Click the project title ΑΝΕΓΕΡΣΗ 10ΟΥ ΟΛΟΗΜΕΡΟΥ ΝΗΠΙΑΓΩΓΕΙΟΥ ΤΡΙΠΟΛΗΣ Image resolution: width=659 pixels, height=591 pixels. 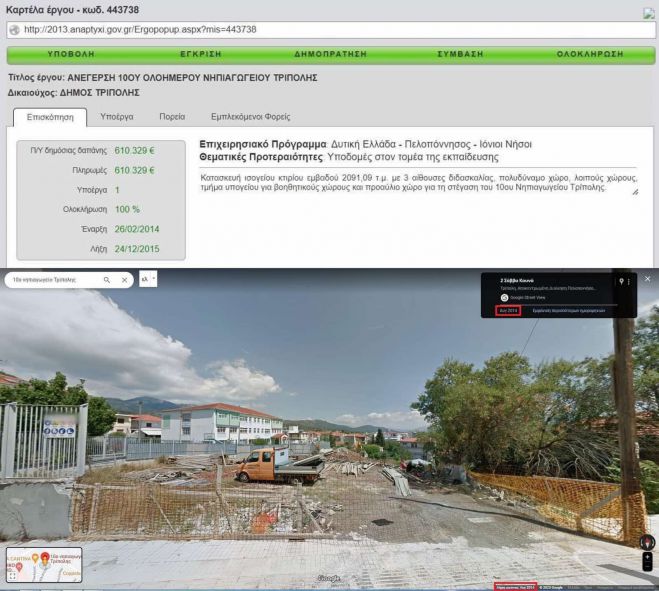192,78
